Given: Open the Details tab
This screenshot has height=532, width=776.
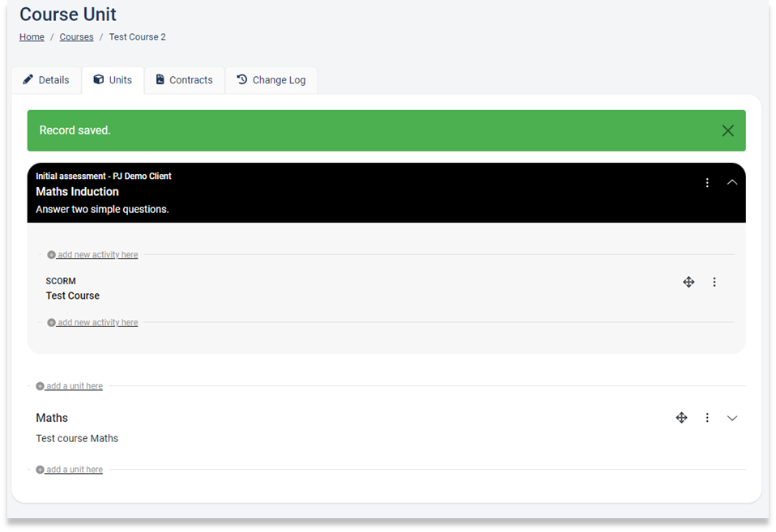Looking at the screenshot, I should click(46, 80).
